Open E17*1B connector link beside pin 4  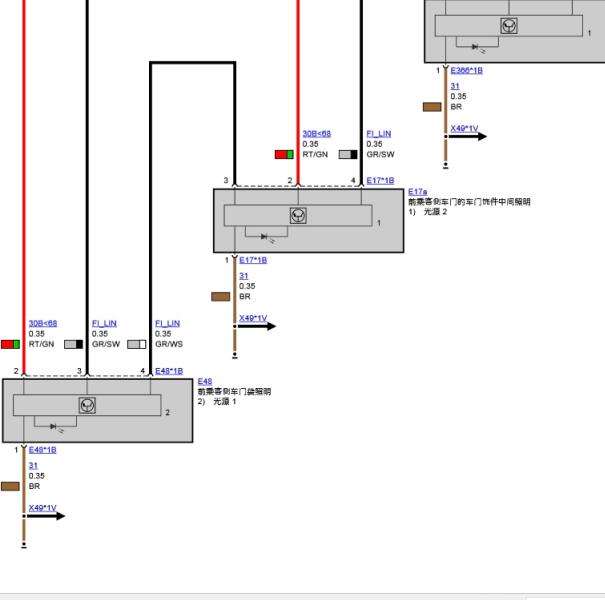(380, 180)
